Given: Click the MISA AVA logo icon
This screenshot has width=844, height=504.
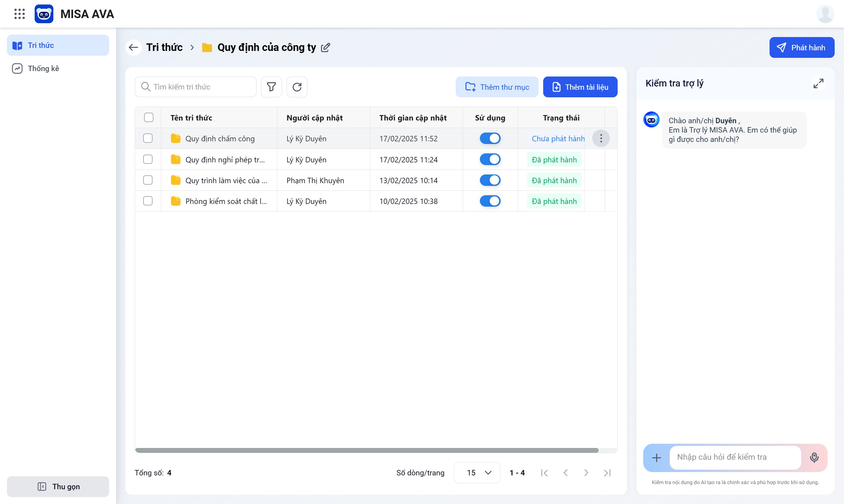Looking at the screenshot, I should (44, 14).
